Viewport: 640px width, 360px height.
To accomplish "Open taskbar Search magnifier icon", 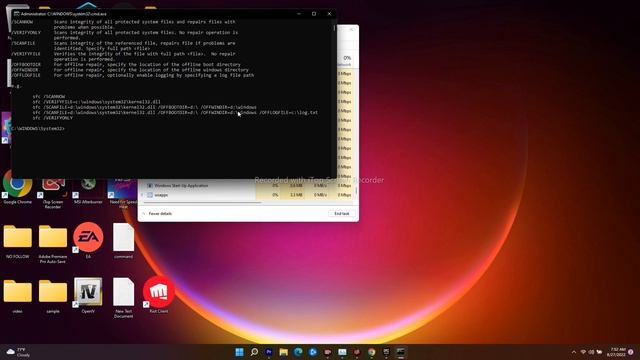I will [254, 352].
